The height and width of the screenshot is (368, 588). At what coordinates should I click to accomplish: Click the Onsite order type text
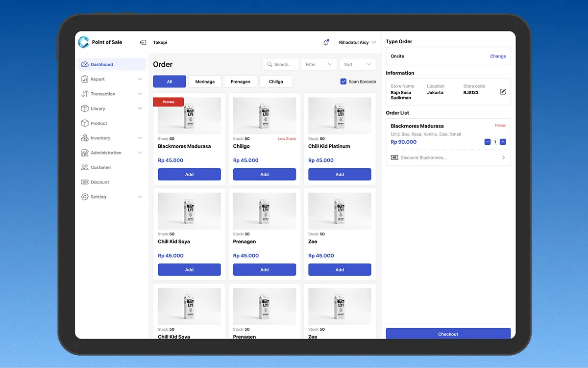pos(397,56)
